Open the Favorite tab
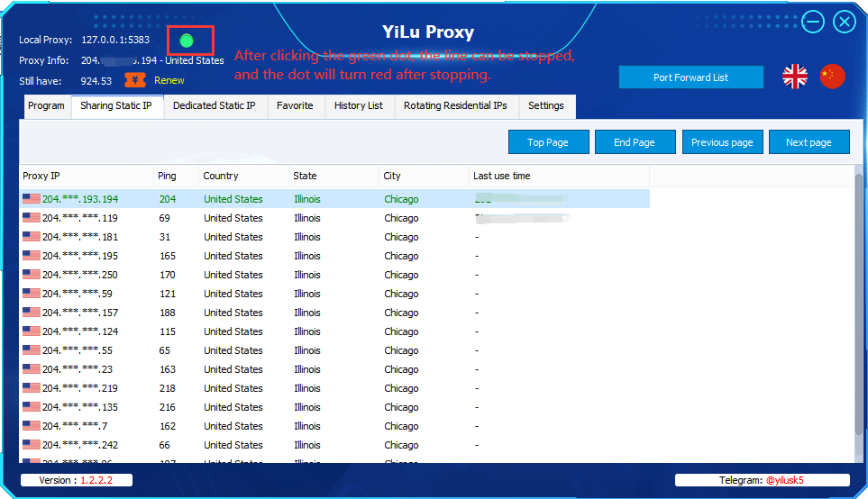868x499 pixels. pyautogui.click(x=295, y=105)
